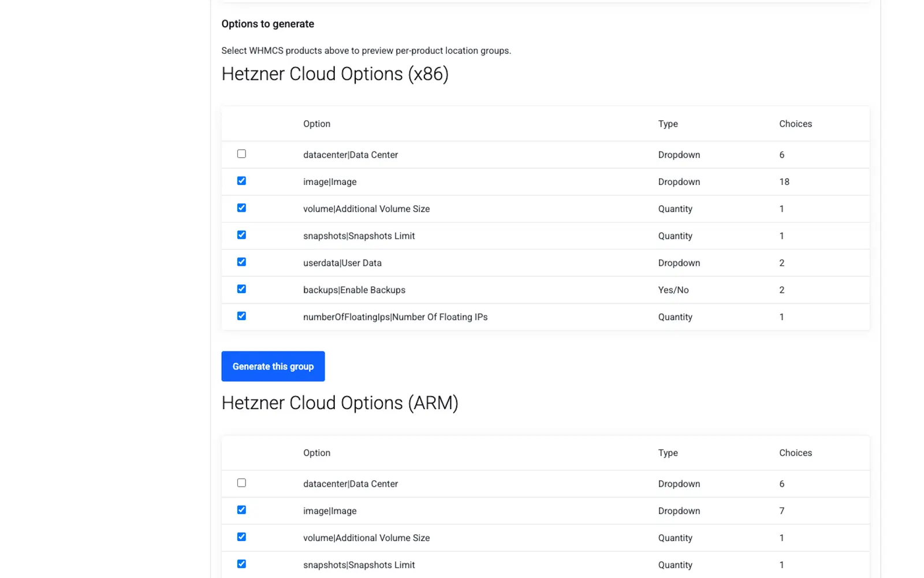Screen dimensions: 924x578
Task: Click x86 snapshots|Snapshots Limit row label
Action: pos(359,236)
